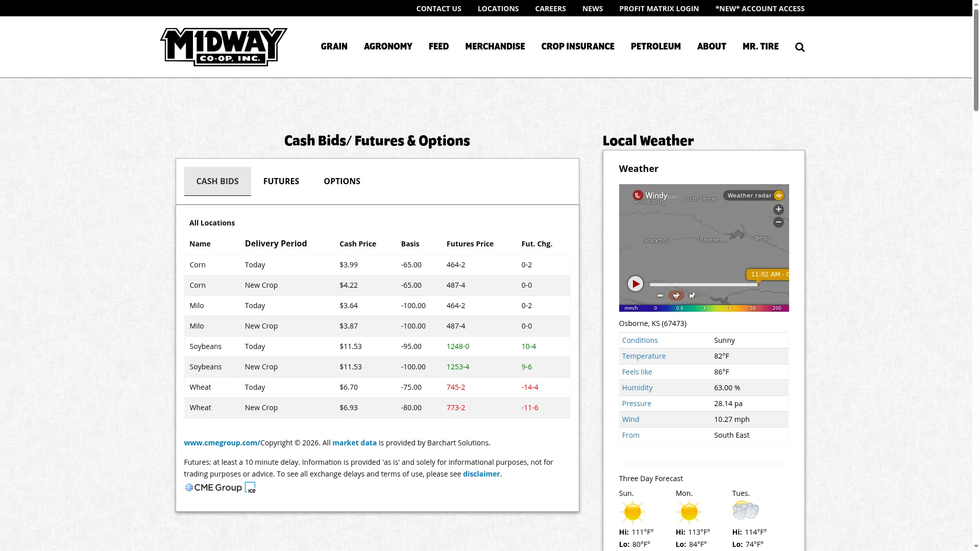Click the Conditions weather label
The image size is (980, 551).
(640, 340)
